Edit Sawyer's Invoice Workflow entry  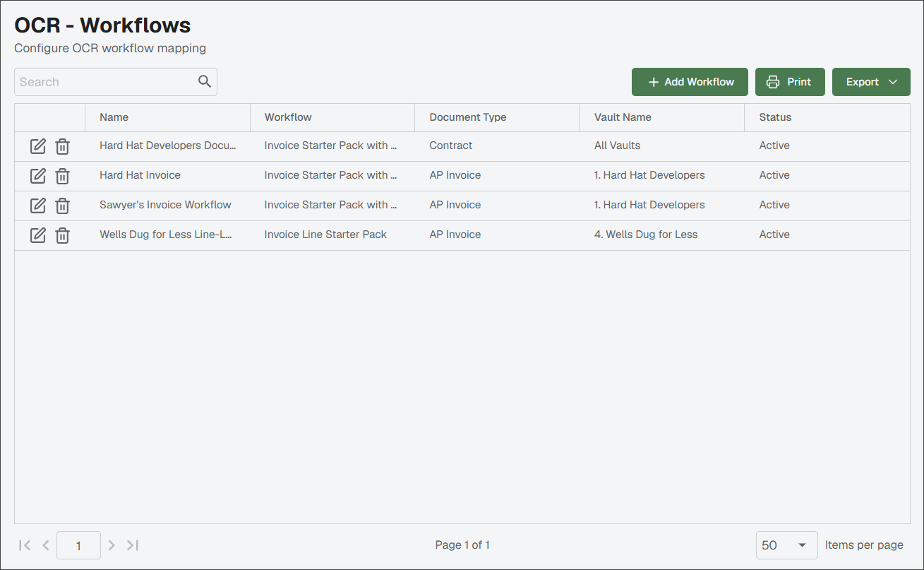click(38, 206)
